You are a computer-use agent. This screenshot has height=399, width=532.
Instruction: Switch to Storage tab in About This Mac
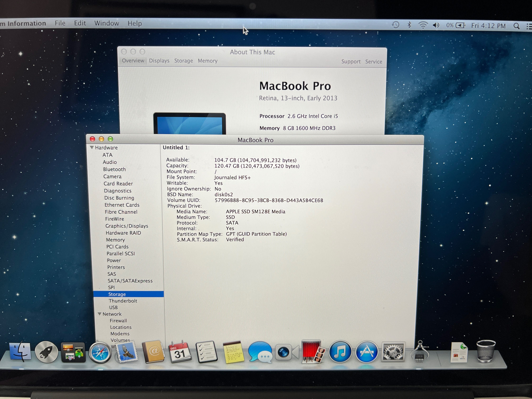pyautogui.click(x=184, y=61)
